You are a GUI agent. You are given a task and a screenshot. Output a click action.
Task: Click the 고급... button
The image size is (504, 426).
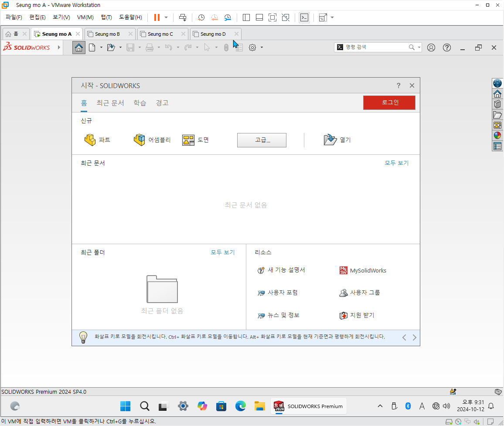coord(262,140)
